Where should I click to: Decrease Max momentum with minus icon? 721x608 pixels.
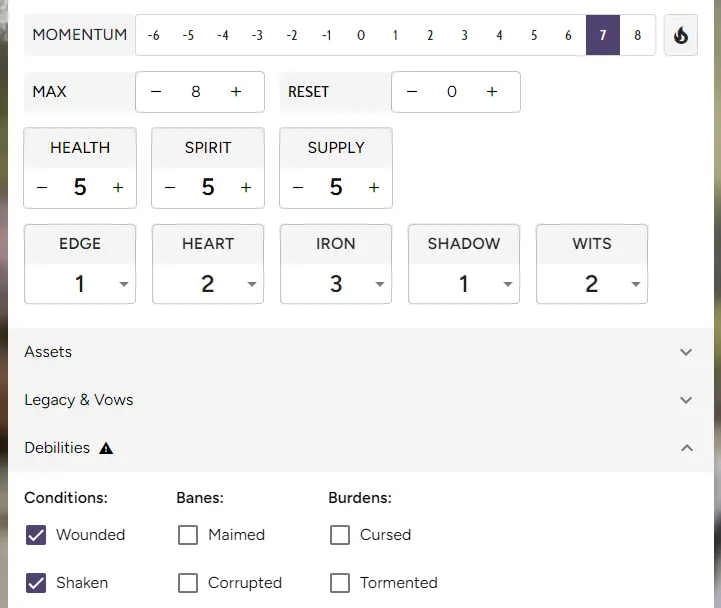tap(156, 92)
